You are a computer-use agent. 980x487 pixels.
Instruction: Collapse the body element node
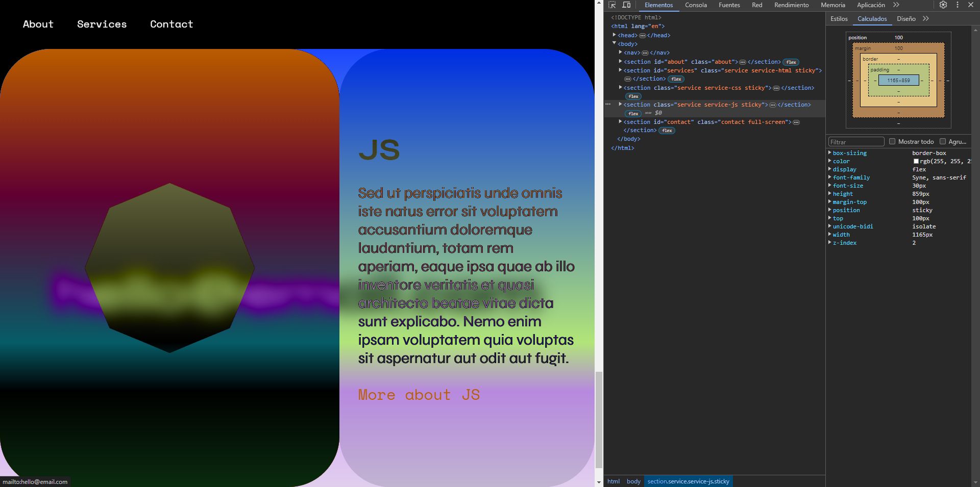pos(614,44)
